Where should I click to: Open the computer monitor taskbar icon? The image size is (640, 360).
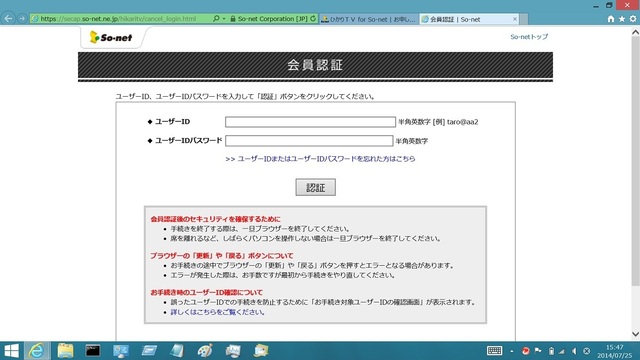click(x=121, y=351)
